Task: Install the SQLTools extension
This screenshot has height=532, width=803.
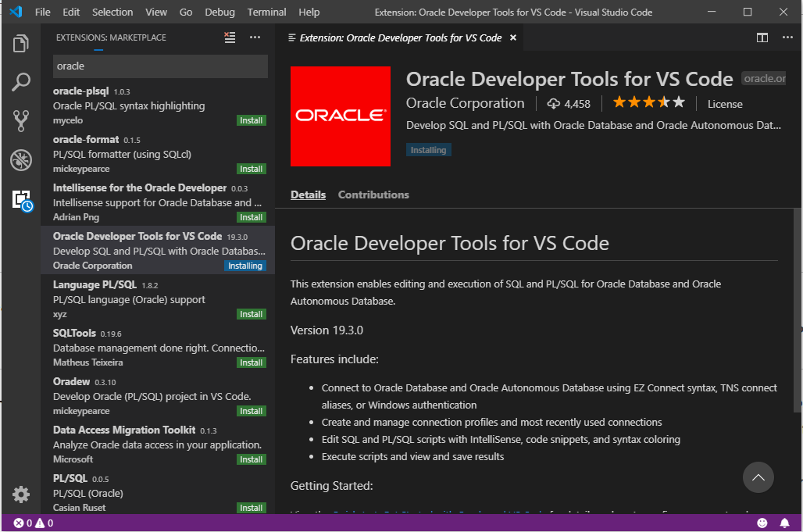Action: pyautogui.click(x=251, y=362)
